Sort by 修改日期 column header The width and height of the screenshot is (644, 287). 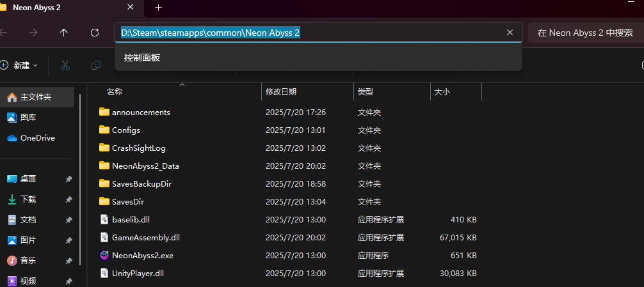[x=281, y=92]
